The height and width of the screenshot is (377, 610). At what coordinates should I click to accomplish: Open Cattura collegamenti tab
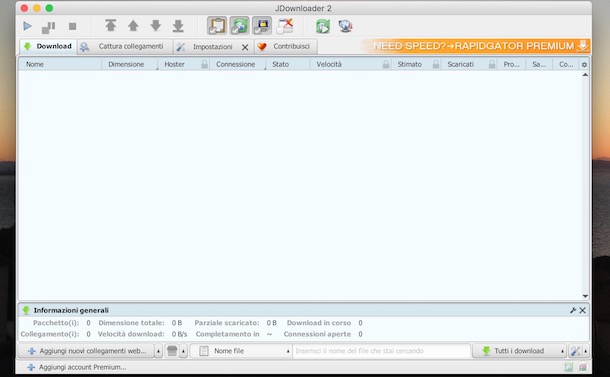[x=124, y=46]
